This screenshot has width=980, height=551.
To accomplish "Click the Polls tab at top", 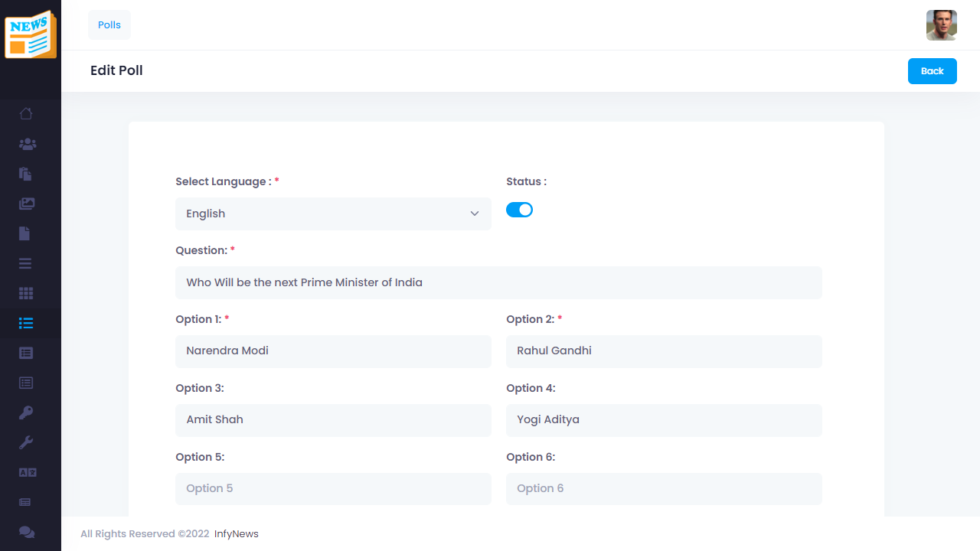I will coord(109,25).
